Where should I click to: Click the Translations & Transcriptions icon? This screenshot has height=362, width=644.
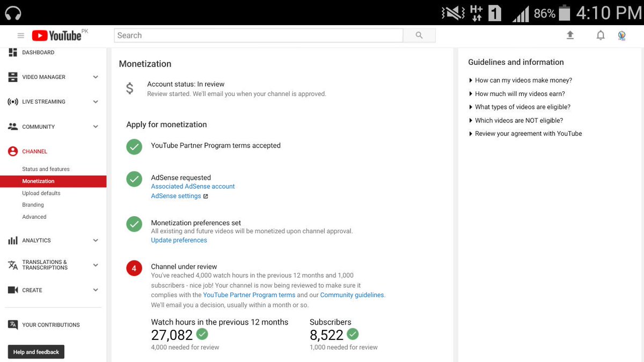tap(13, 265)
